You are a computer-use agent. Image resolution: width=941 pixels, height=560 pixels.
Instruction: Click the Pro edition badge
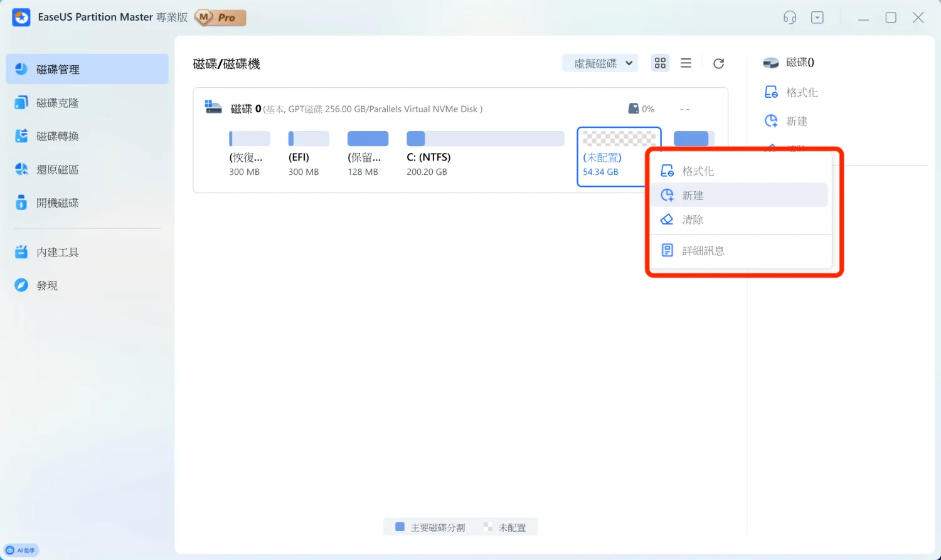click(220, 18)
